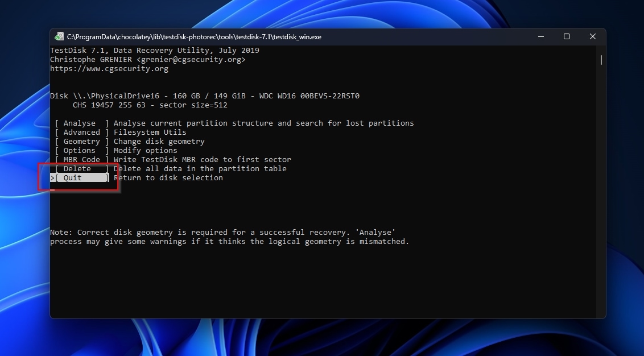Click the 'Filesystem Utils' description text

tap(150, 132)
